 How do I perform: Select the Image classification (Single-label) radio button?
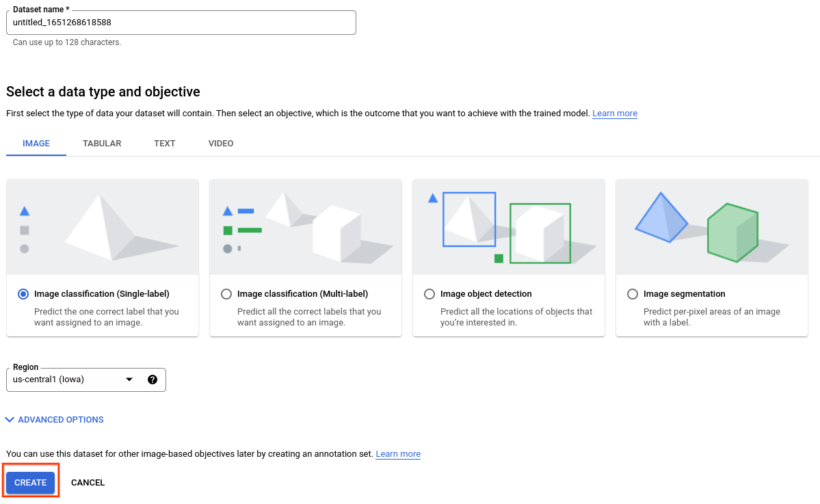tap(23, 294)
